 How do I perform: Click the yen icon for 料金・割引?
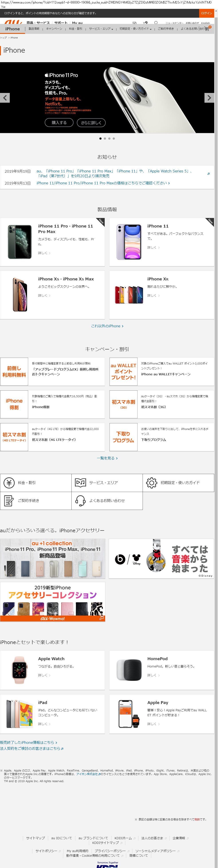[9, 482]
